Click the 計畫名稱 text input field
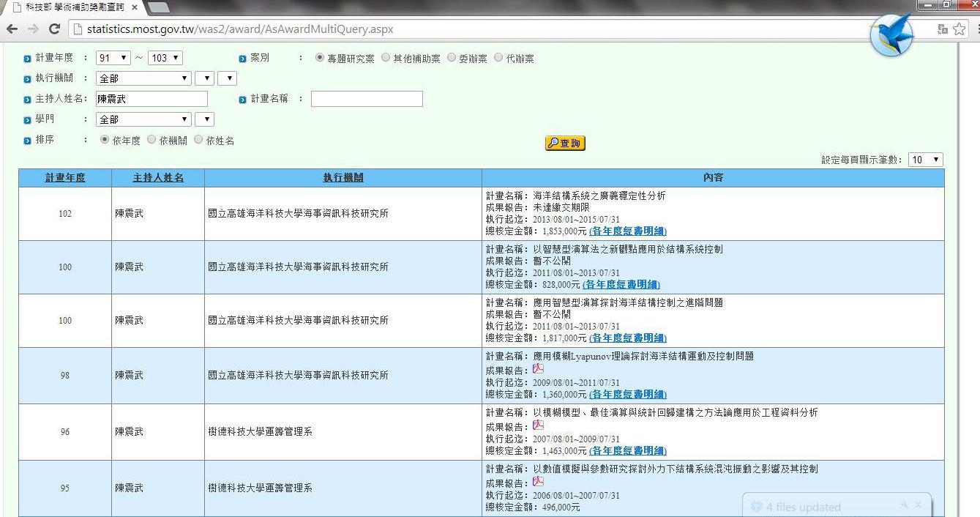 [367, 99]
